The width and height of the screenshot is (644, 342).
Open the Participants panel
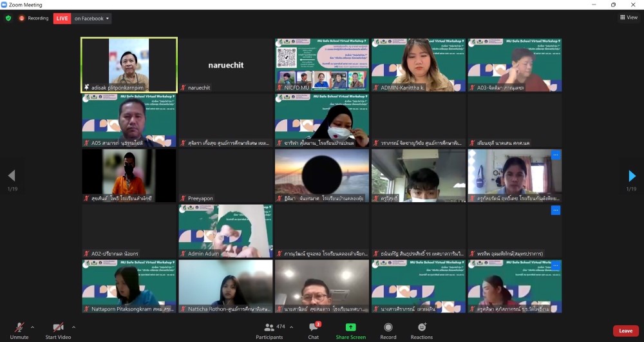pyautogui.click(x=269, y=327)
